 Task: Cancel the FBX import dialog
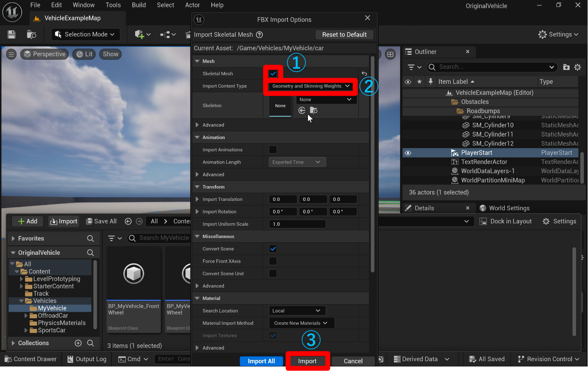coord(353,361)
